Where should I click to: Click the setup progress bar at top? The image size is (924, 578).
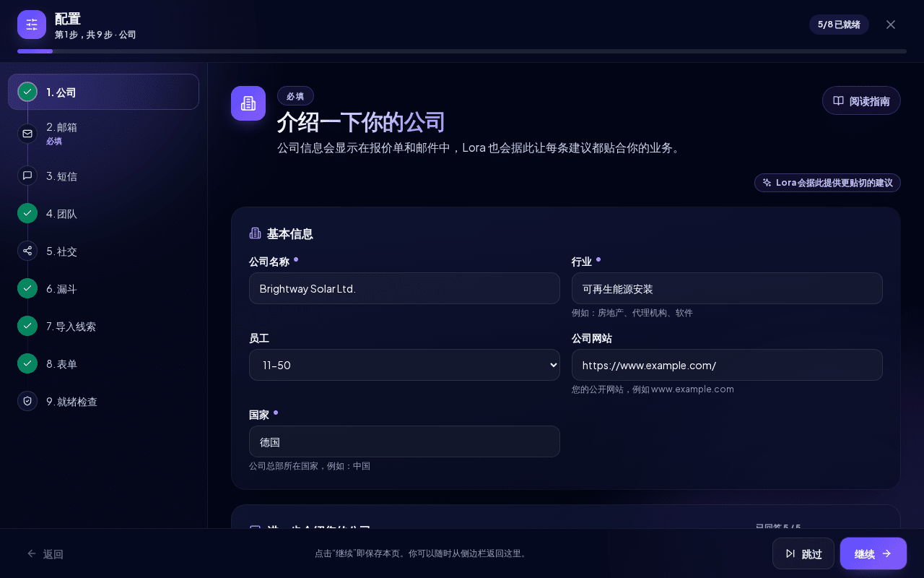462,51
